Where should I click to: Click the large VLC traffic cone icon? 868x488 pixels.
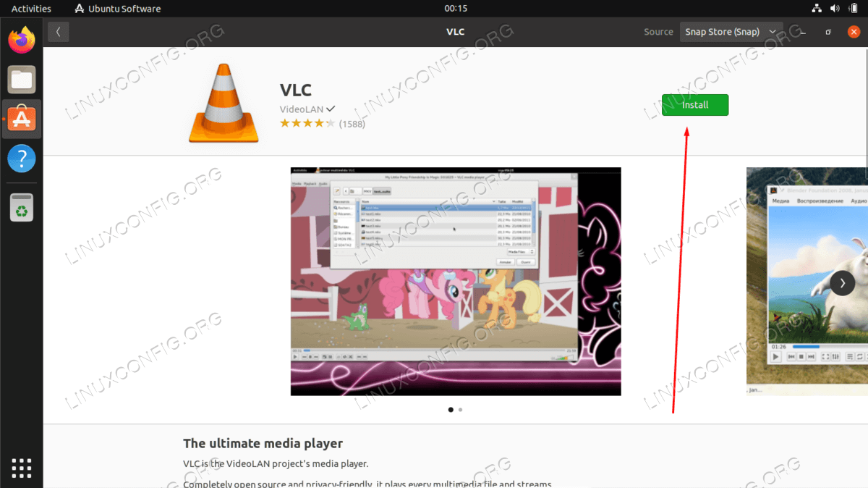click(224, 102)
